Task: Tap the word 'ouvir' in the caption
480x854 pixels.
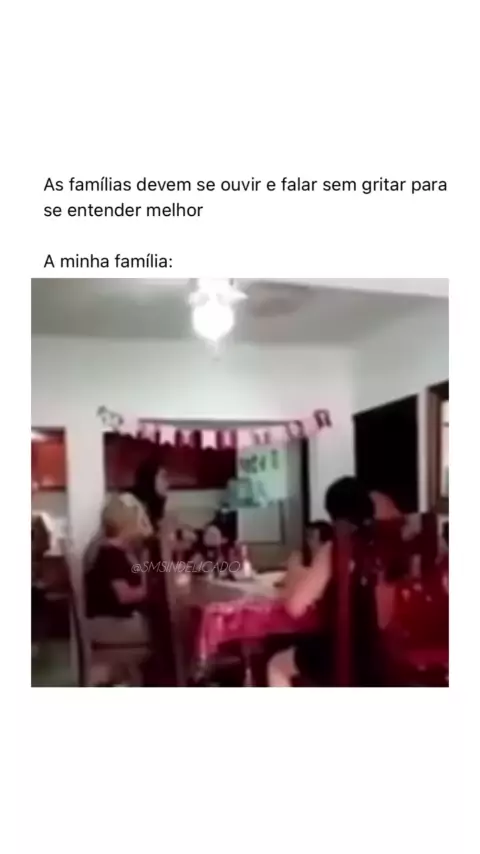Action: pyautogui.click(x=240, y=185)
